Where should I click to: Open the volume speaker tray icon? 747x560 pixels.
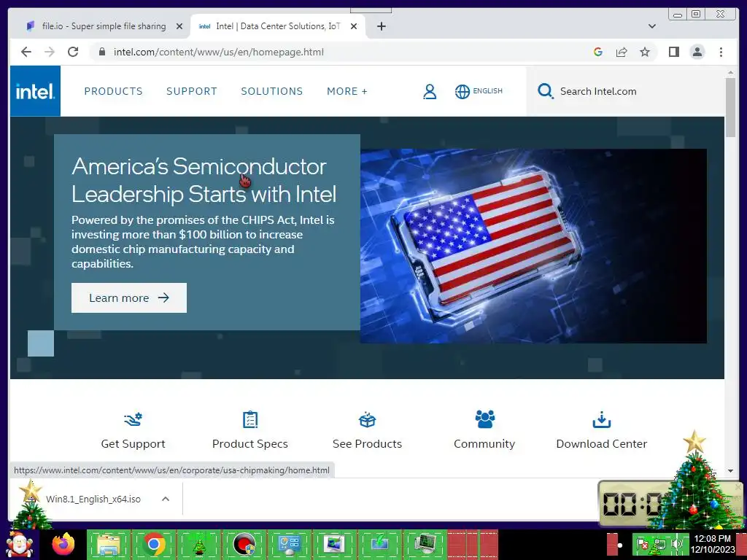[676, 544]
